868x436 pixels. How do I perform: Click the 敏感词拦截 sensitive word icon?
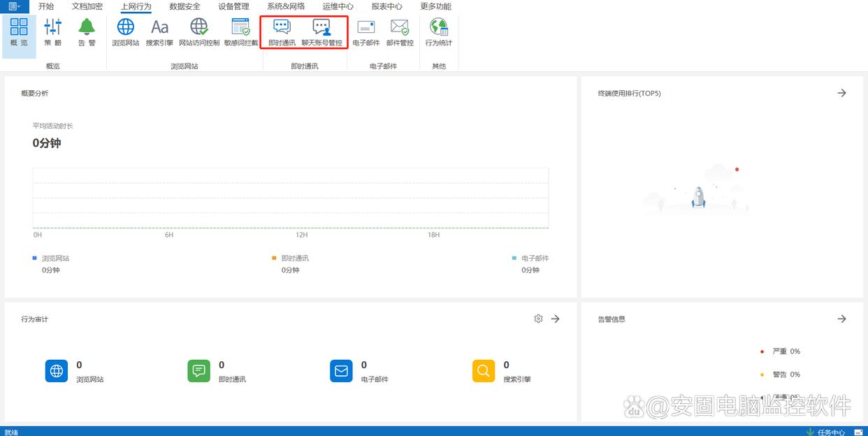tap(241, 32)
